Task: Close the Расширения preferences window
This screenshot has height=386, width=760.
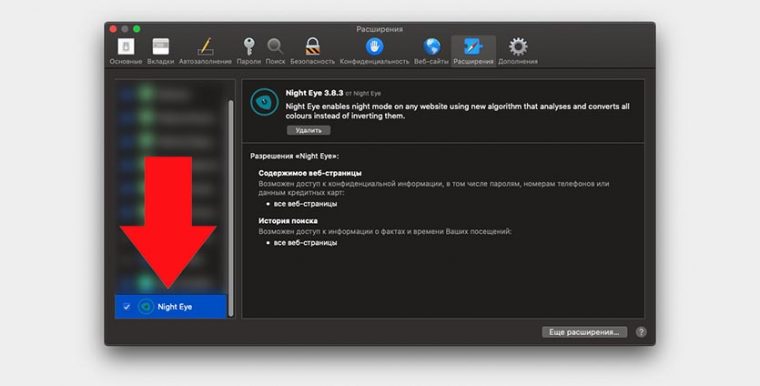Action: (113, 29)
